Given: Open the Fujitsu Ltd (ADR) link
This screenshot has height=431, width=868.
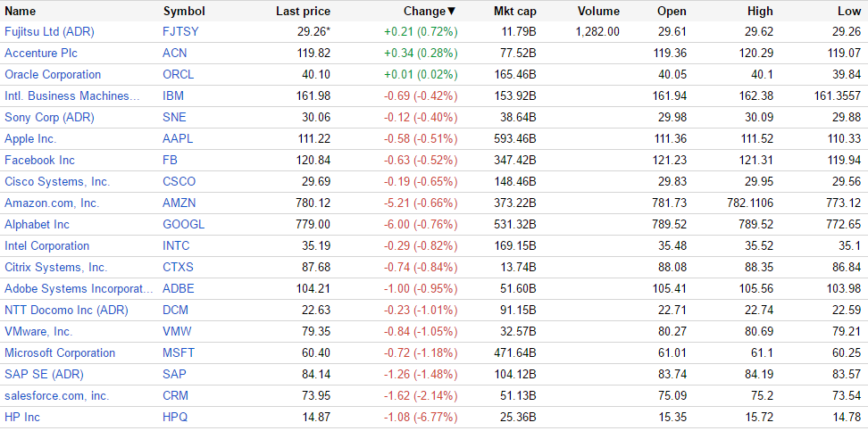Looking at the screenshot, I should click(x=49, y=31).
